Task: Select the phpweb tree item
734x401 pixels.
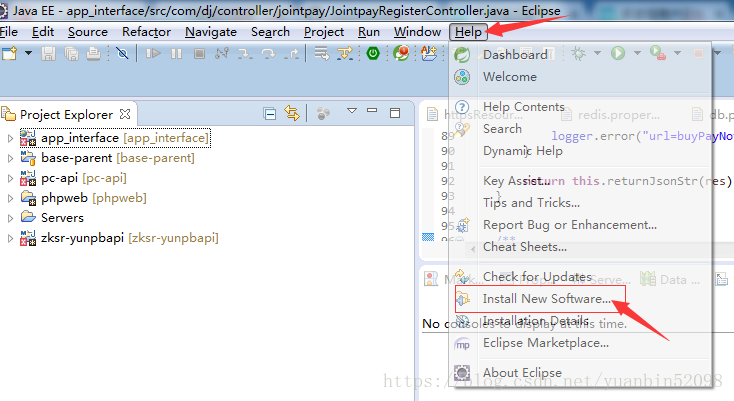Action: (x=83, y=198)
